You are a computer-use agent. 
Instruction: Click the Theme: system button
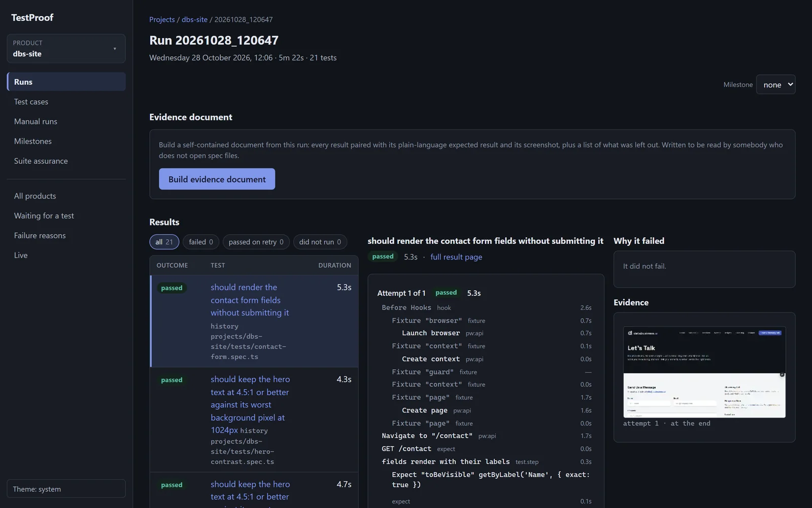pyautogui.click(x=66, y=489)
